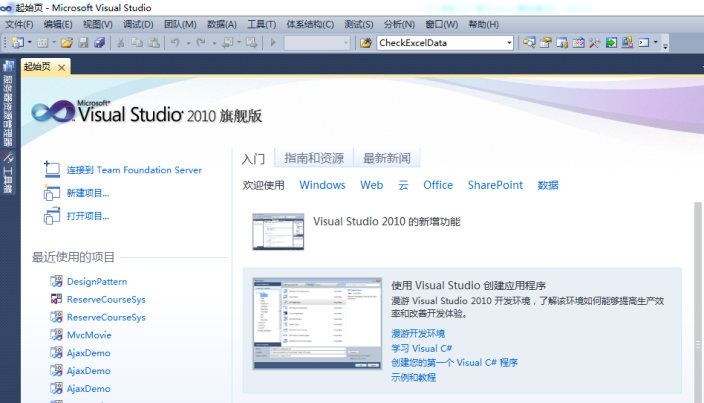The image size is (704, 403).
Task: Open toolbar options overflow at toolbar end
Action: coord(665,44)
